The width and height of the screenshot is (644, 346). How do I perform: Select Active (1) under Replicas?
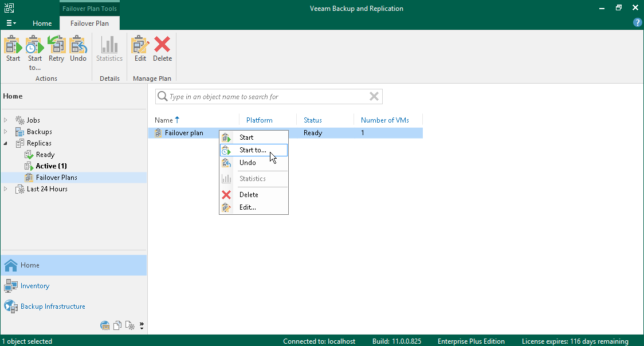(x=51, y=166)
